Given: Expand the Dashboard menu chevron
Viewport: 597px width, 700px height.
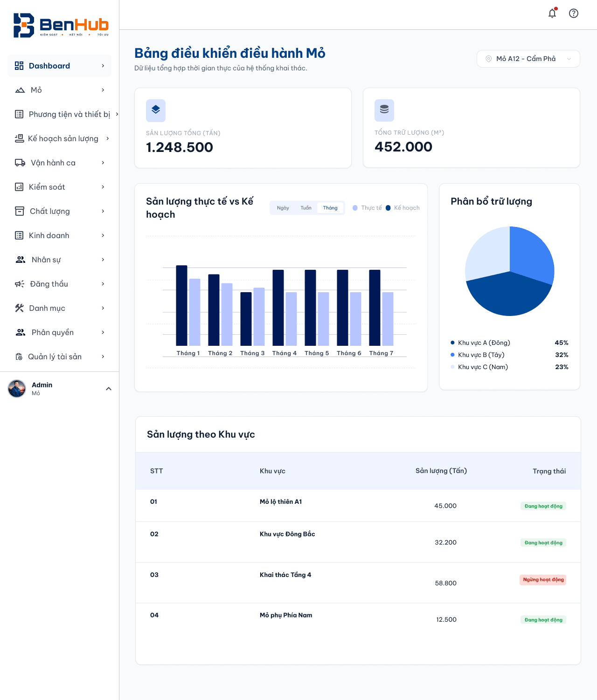Looking at the screenshot, I should [103, 66].
